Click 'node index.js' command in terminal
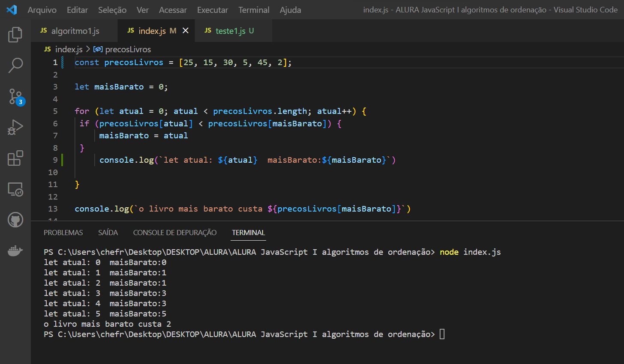 point(470,252)
